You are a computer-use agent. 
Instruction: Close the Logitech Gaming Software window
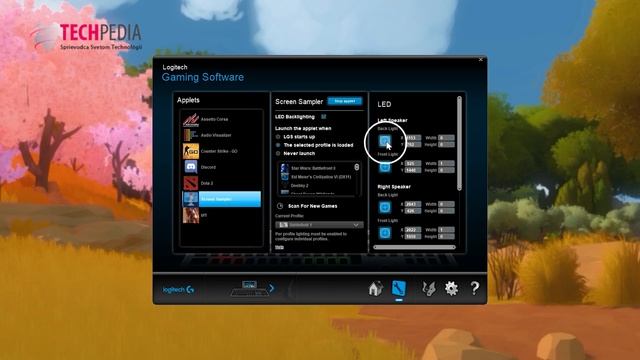coord(480,60)
